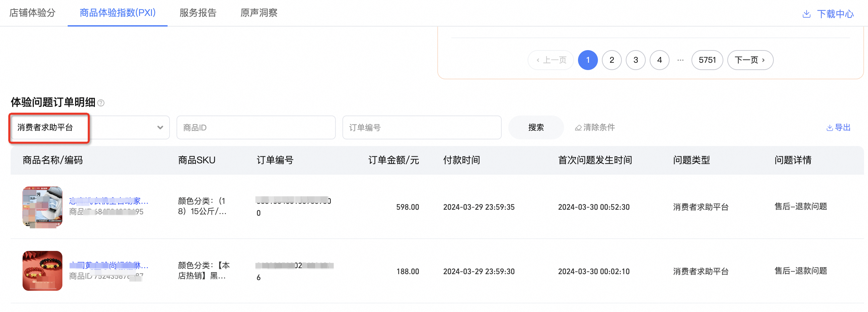The width and height of the screenshot is (868, 312).
Task: Click the help icon beside 体验问题订单明细
Action: 101,103
